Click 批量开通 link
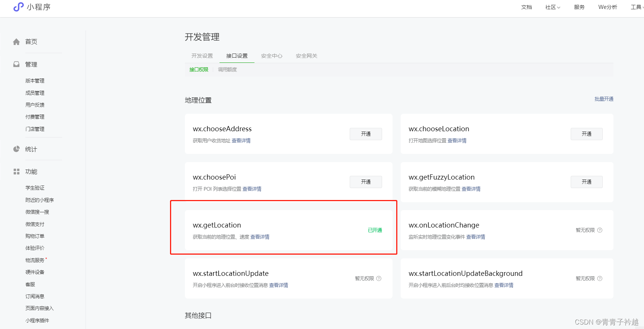 [x=604, y=99]
